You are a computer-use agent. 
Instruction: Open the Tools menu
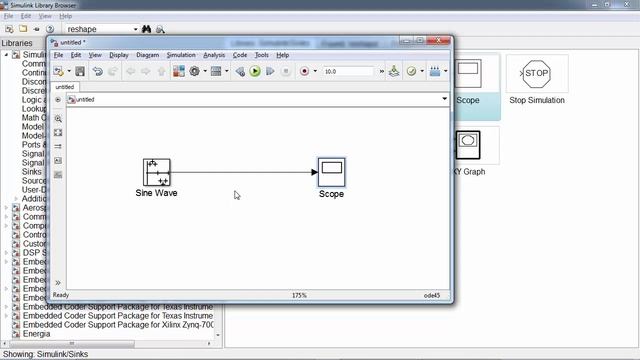[262, 55]
